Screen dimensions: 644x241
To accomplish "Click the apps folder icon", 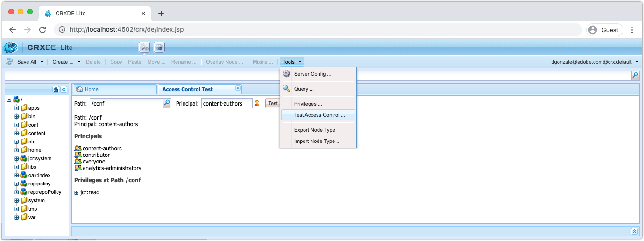I will 24,108.
